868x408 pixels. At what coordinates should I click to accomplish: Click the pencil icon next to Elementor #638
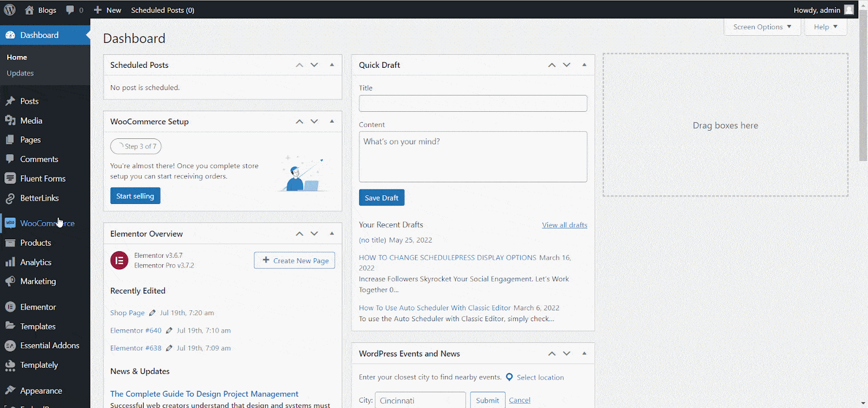169,348
